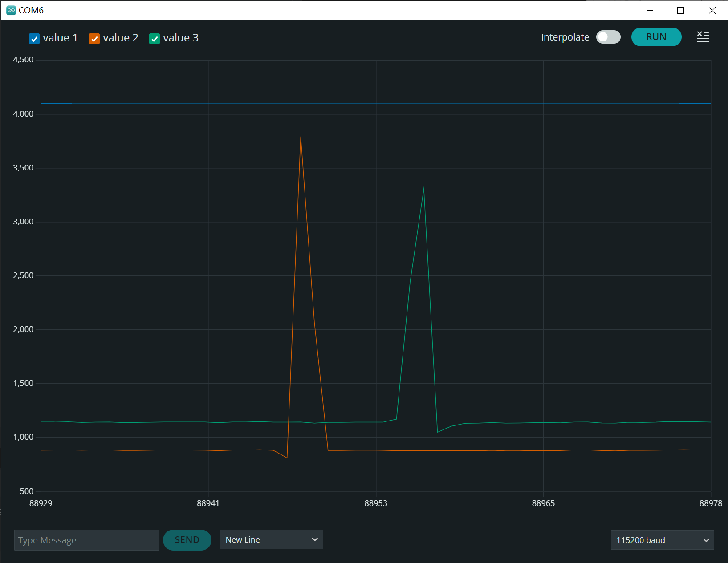Click the clear plot output icon
The height and width of the screenshot is (563, 728).
click(x=703, y=37)
